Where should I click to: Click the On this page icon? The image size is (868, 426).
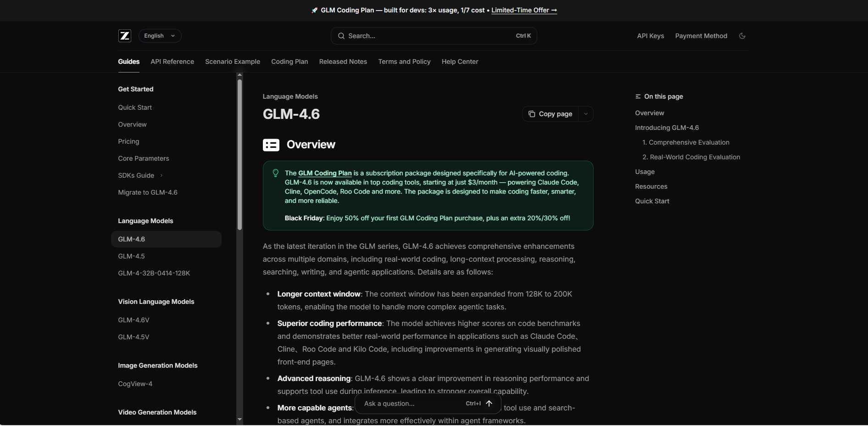638,96
